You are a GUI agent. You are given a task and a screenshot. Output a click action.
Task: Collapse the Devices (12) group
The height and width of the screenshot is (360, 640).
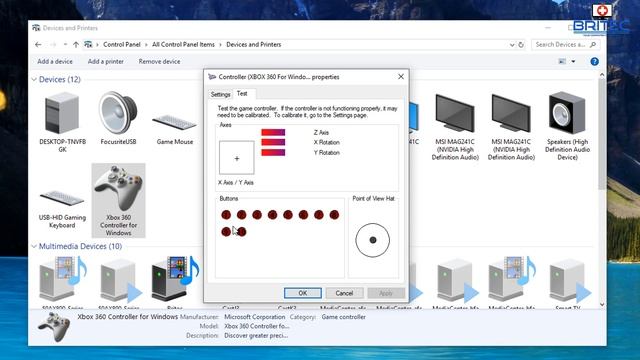[34, 80]
